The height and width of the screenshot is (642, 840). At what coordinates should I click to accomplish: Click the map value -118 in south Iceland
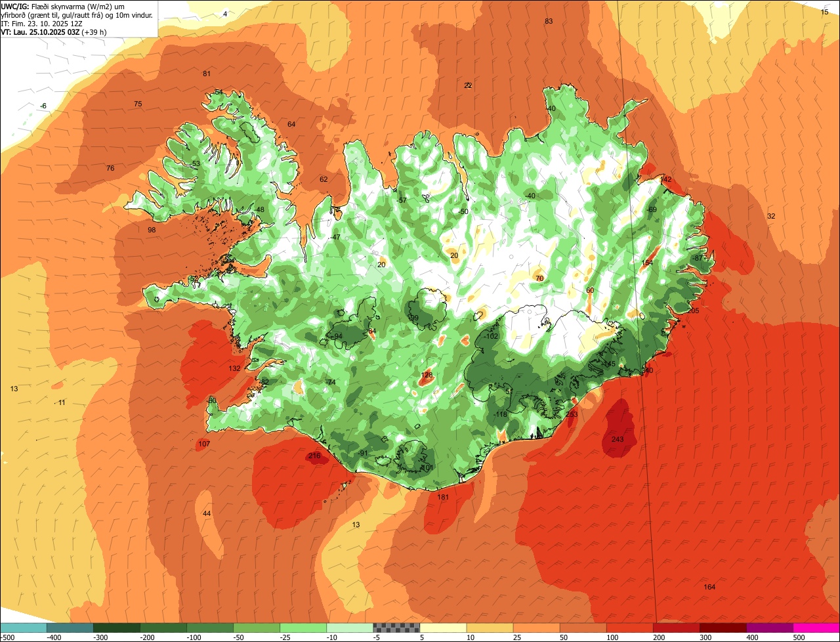click(x=500, y=414)
